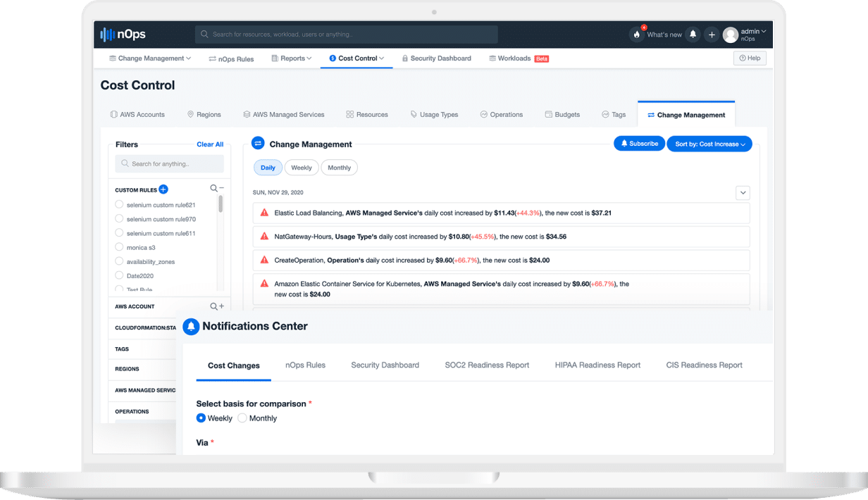Open HIPAA Readiness Report tab
Screen dimensions: 868x500
click(x=597, y=365)
